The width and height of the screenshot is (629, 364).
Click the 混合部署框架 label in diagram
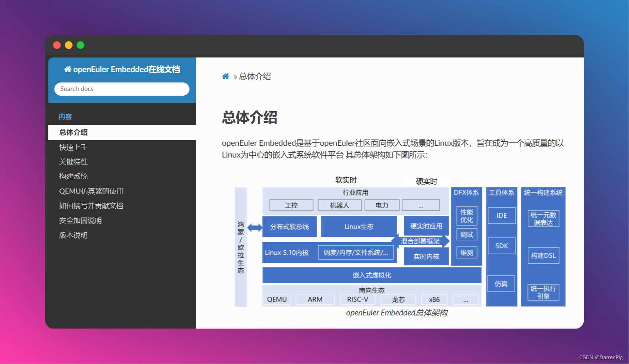420,241
